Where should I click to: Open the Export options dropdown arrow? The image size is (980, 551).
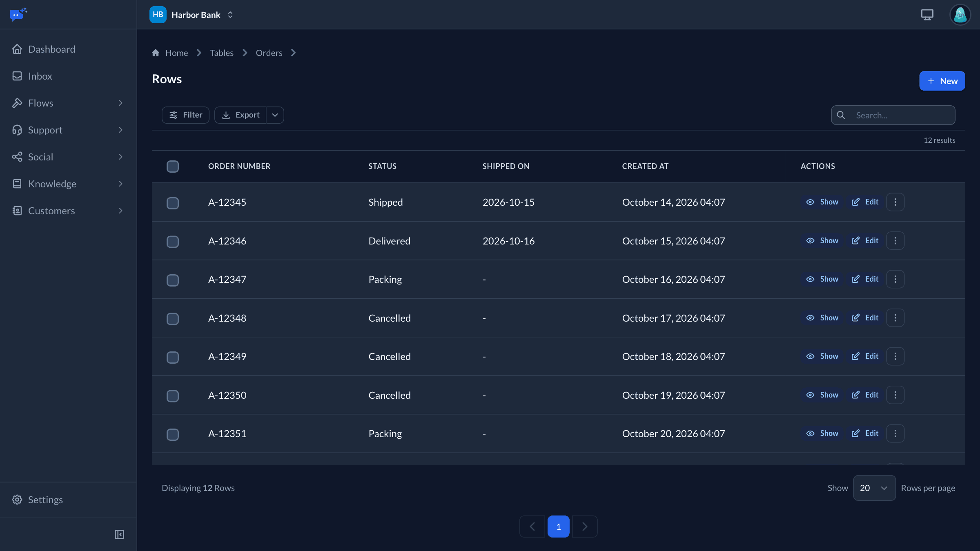coord(275,115)
